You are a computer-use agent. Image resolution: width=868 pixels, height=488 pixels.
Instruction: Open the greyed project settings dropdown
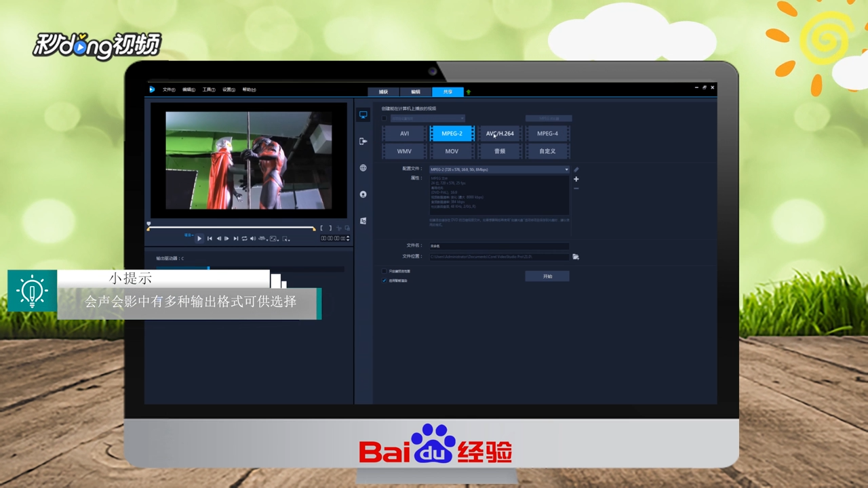427,118
